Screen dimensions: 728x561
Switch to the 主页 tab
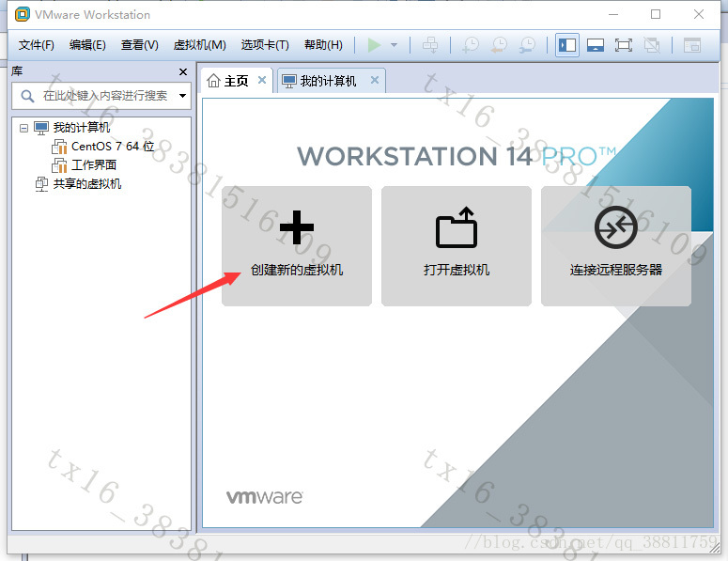(x=237, y=81)
